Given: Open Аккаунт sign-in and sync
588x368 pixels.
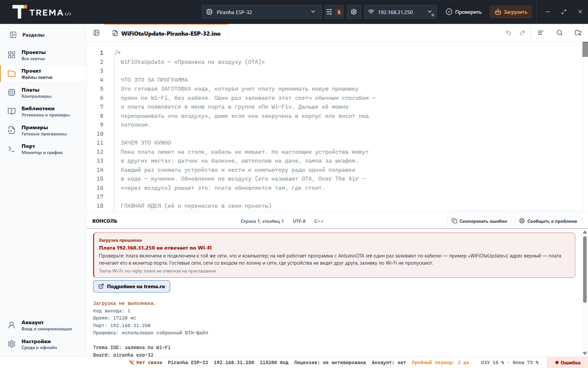Looking at the screenshot, I should click(x=43, y=325).
